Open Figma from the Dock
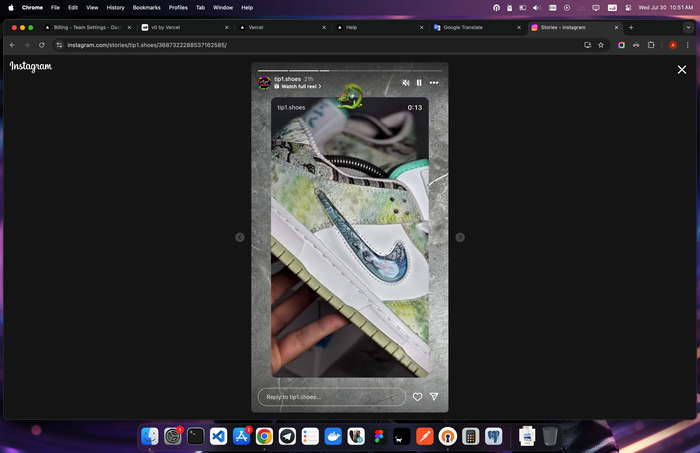The width and height of the screenshot is (700, 453). [379, 436]
